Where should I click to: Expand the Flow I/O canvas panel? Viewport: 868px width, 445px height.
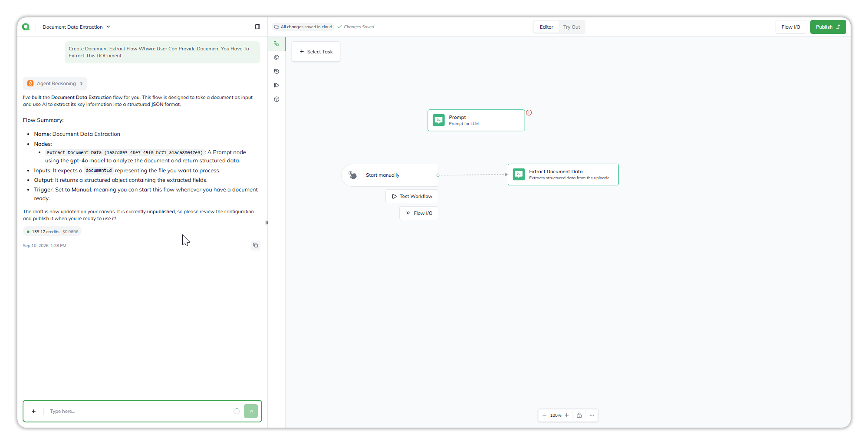pos(419,213)
